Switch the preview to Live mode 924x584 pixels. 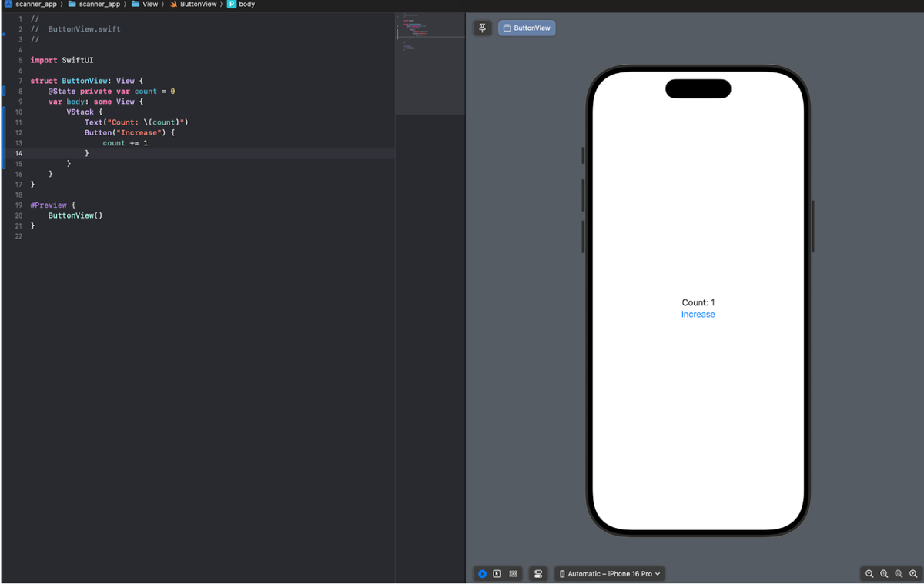[483, 574]
